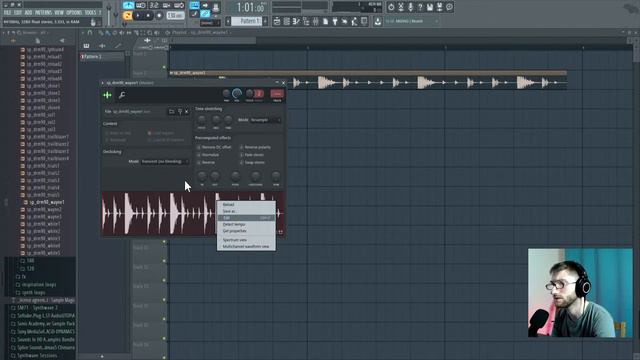Open the Playlist view icon

coord(277,21)
